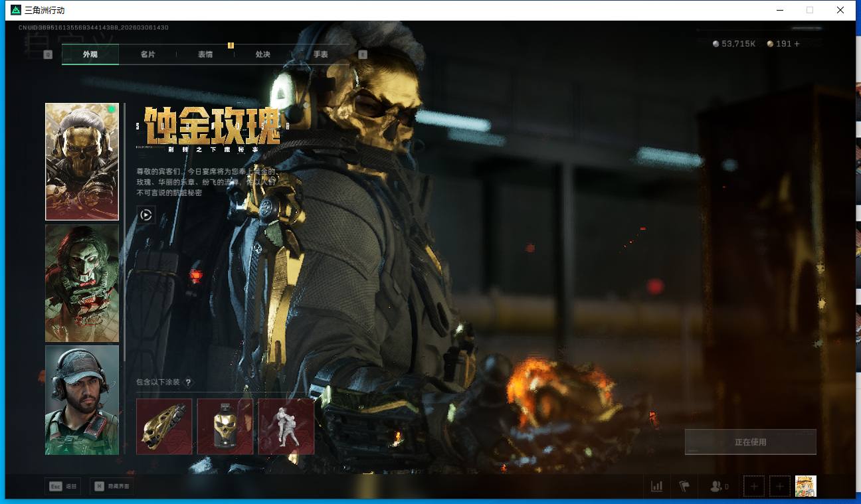Open the player avatar in bottom bar
861x504 pixels.
(806, 486)
